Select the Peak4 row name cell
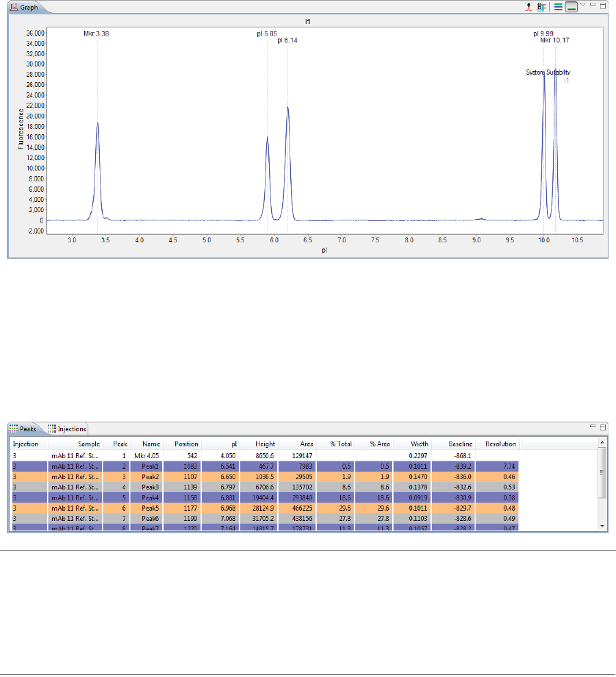The height and width of the screenshot is (677, 616). click(x=146, y=498)
